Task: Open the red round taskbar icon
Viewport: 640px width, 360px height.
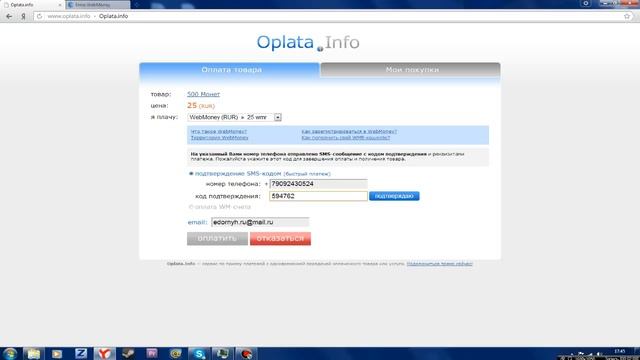Action: coord(246,354)
